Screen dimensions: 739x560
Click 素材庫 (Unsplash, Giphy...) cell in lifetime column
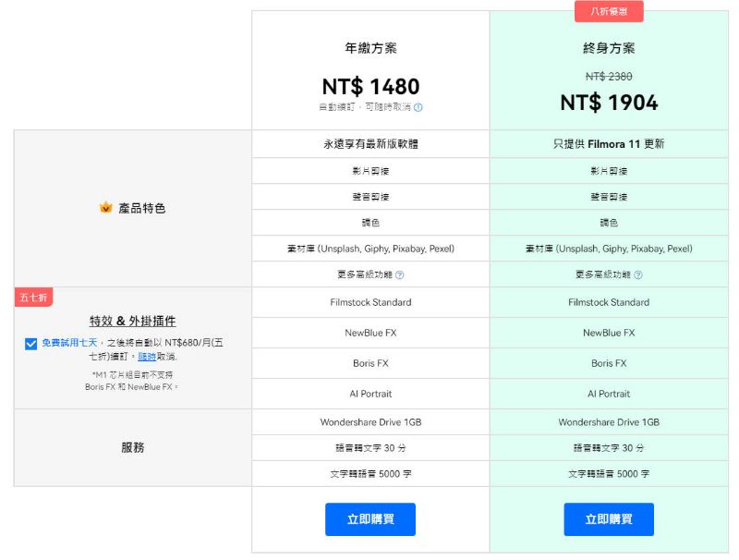tap(609, 249)
